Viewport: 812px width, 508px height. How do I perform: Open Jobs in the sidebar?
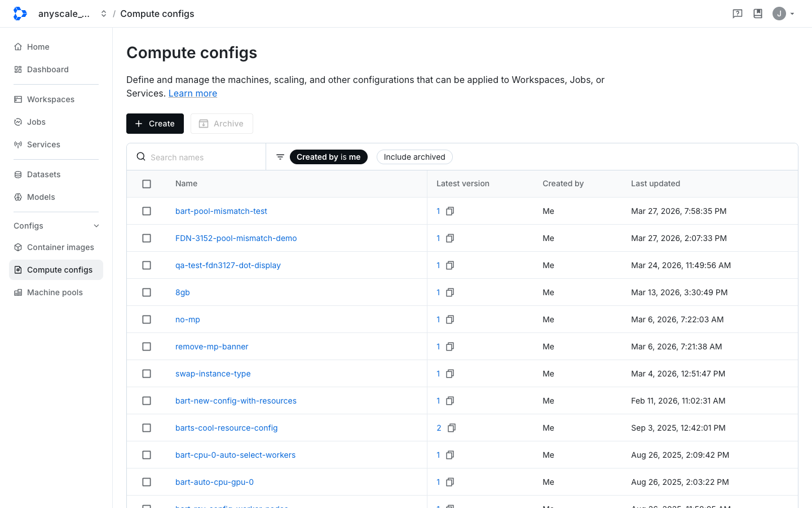point(56,122)
